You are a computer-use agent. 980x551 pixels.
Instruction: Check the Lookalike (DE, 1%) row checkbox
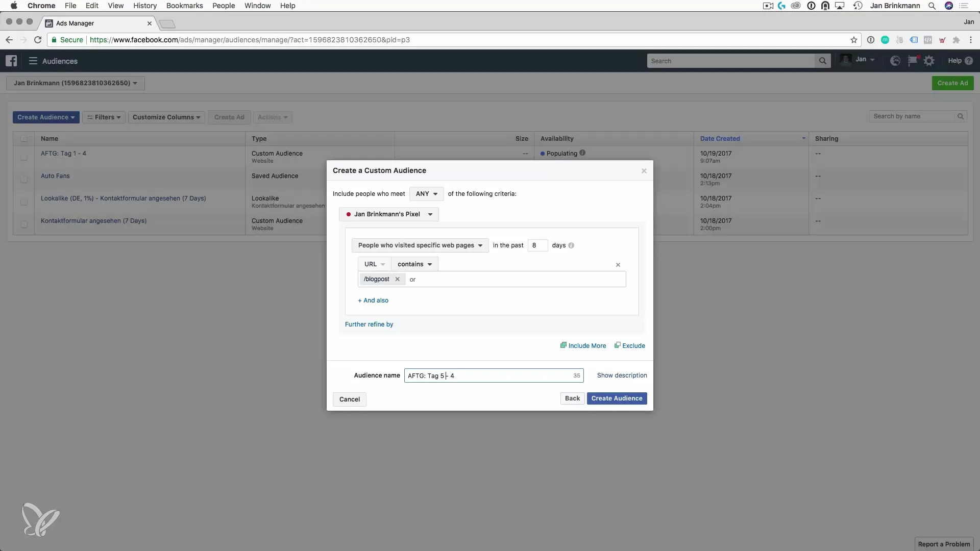click(x=24, y=202)
